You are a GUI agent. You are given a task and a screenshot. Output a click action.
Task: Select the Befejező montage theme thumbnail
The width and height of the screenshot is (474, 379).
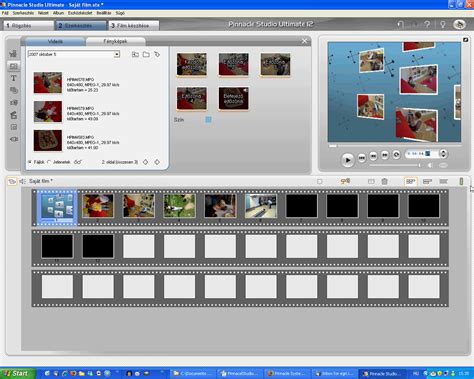pos(233,98)
